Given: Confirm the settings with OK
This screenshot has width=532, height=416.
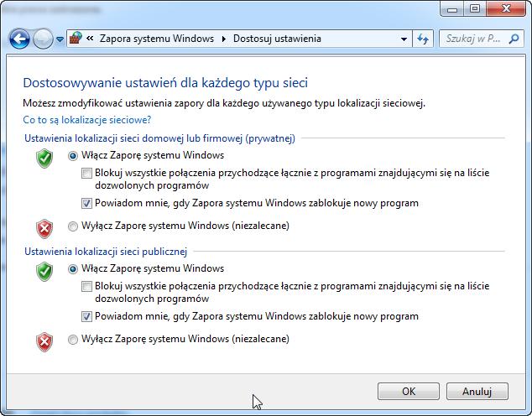Looking at the screenshot, I should tap(409, 391).
